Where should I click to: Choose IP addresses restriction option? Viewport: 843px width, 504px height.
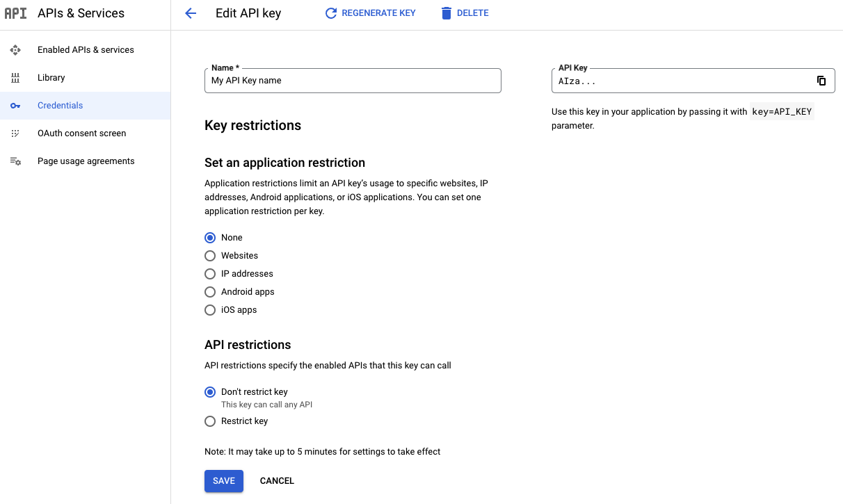click(x=210, y=274)
